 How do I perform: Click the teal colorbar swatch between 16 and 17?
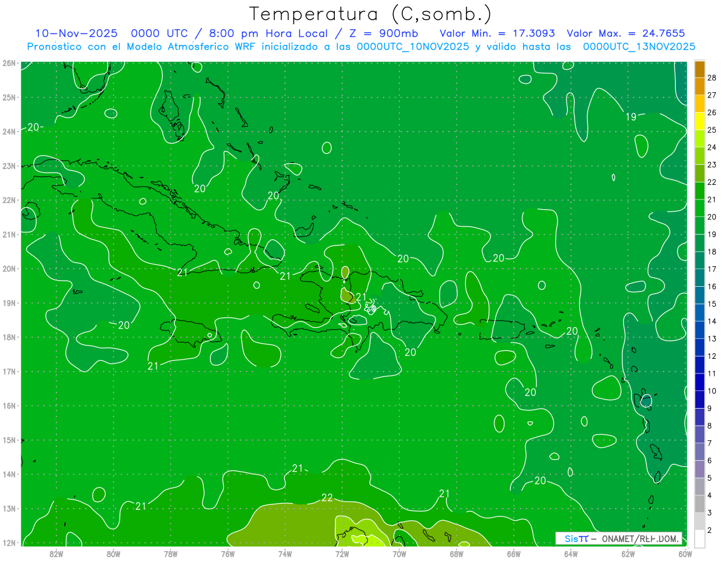pyautogui.click(x=700, y=278)
